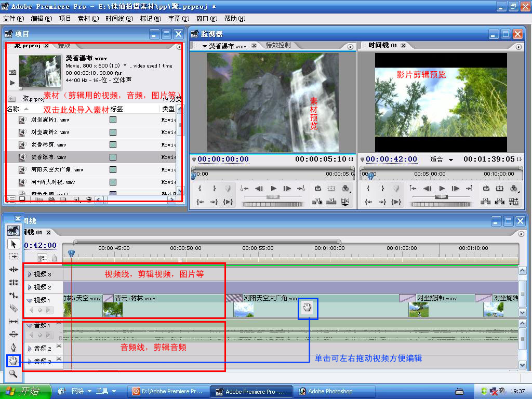Play the 时间线 01 program monitor
Image resolution: width=532 pixels, height=399 pixels.
coord(442,188)
